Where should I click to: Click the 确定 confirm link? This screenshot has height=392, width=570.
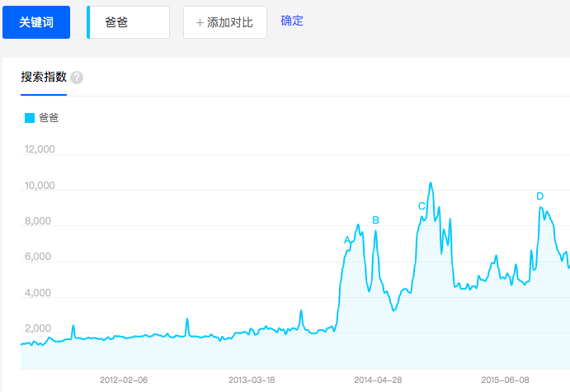pos(292,21)
